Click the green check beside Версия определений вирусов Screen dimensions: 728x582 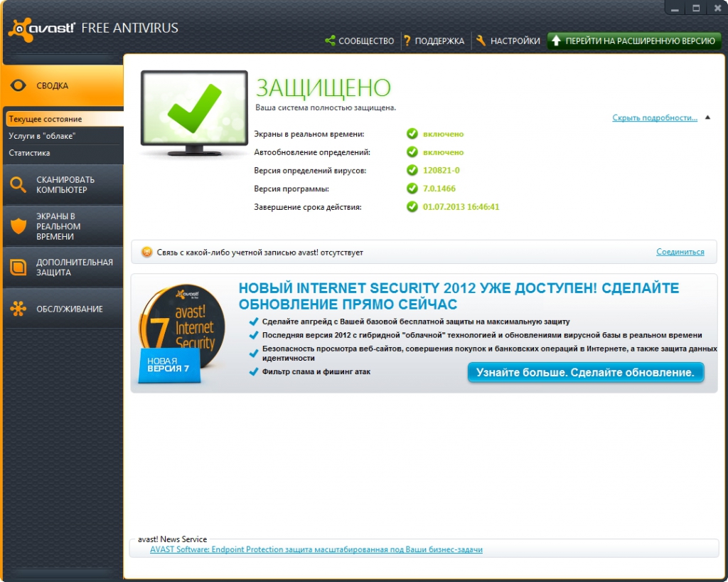[412, 170]
